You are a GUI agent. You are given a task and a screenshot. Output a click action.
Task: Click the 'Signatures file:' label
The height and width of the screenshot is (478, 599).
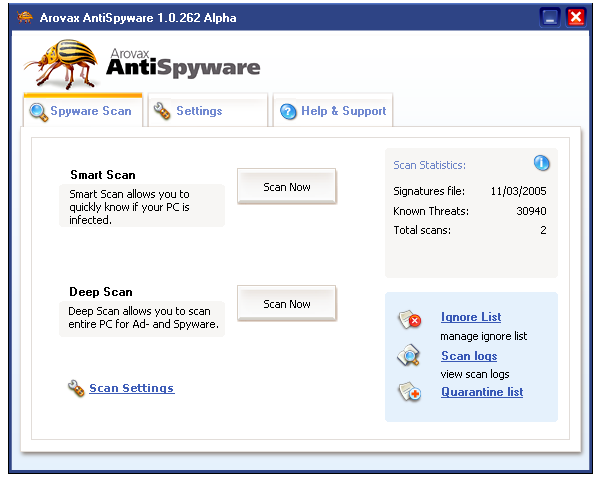point(429,191)
